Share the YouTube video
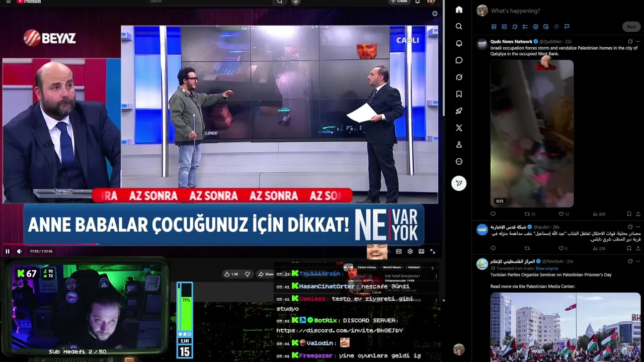The image size is (644, 362). (x=266, y=274)
